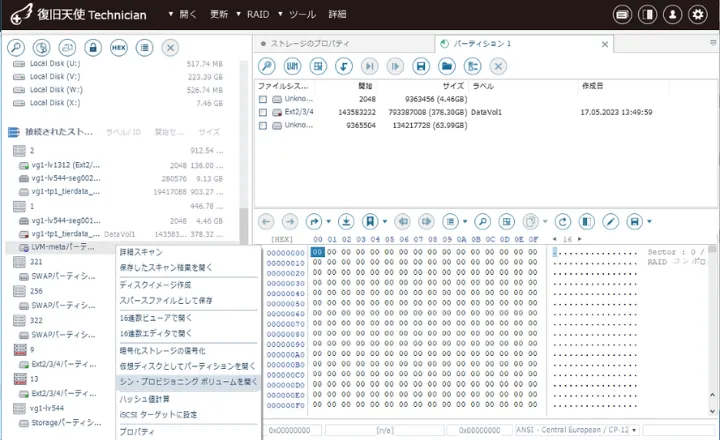Switch to ストレージのプロパティ tab
This screenshot has width=720, height=440.
pyautogui.click(x=310, y=44)
